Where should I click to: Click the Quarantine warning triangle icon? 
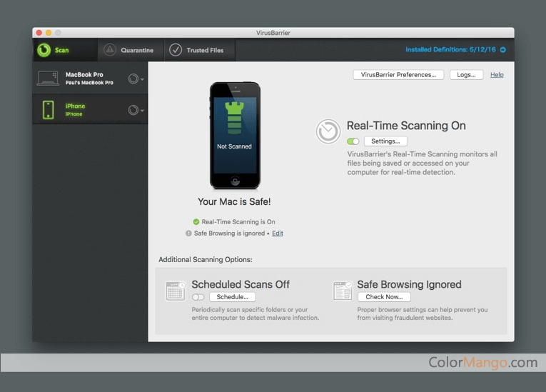coord(109,50)
